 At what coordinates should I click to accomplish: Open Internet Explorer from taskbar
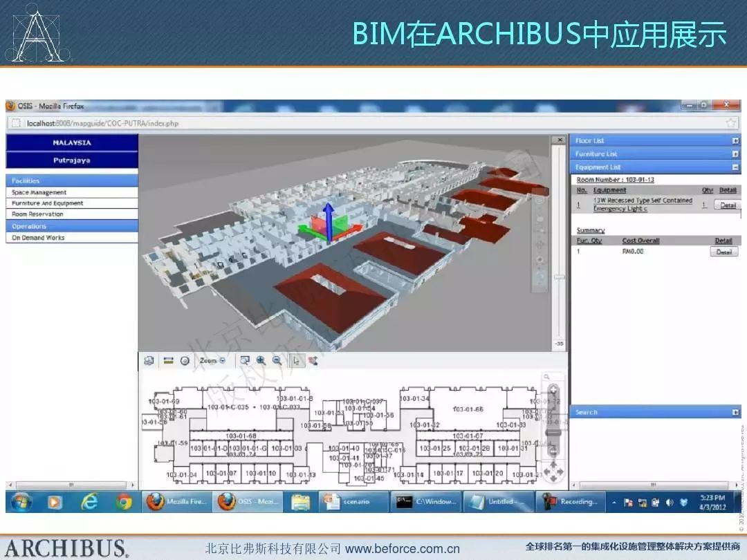click(89, 502)
